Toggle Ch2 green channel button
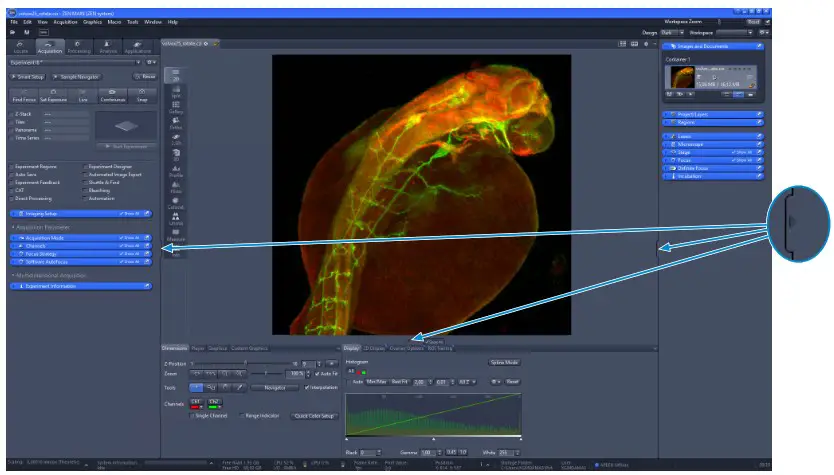This screenshot has width=834, height=475. point(214,404)
